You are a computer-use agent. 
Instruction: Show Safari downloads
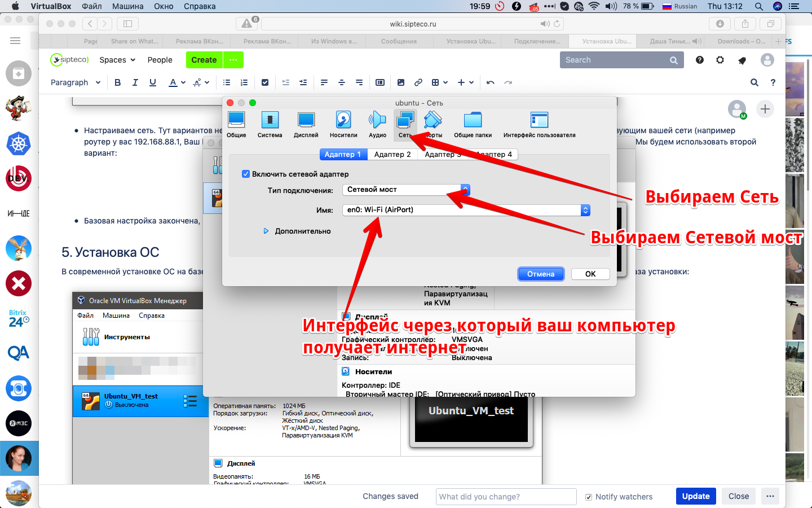tap(720, 24)
